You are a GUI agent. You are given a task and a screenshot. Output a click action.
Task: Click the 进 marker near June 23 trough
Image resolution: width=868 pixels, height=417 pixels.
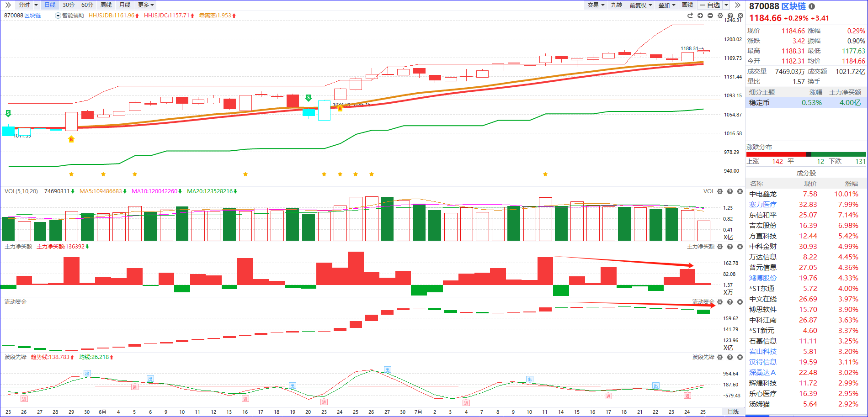[324, 402]
